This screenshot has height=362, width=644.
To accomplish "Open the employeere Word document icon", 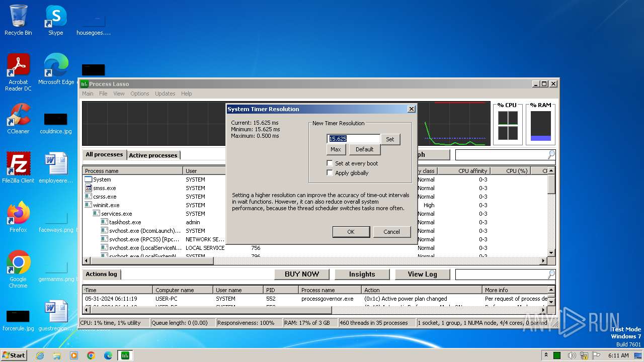I will 56,168.
